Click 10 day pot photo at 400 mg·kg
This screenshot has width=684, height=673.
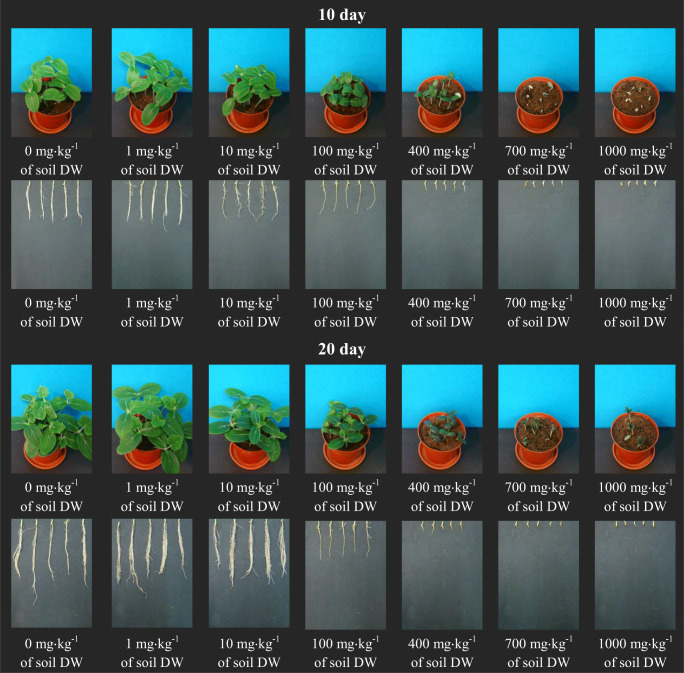pos(442,82)
